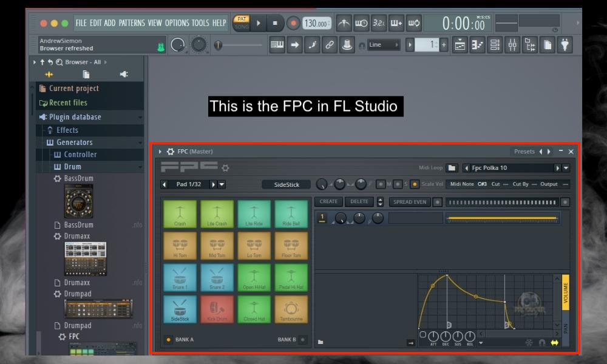The height and width of the screenshot is (364, 607).
Task: Toggle the Scale Vol option
Action: coord(415,184)
